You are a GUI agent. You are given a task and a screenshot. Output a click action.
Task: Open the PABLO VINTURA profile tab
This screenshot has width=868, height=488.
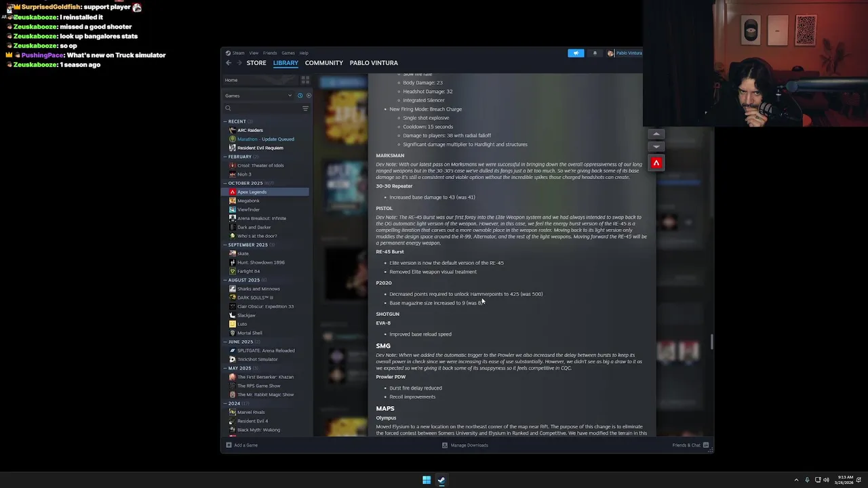(374, 63)
